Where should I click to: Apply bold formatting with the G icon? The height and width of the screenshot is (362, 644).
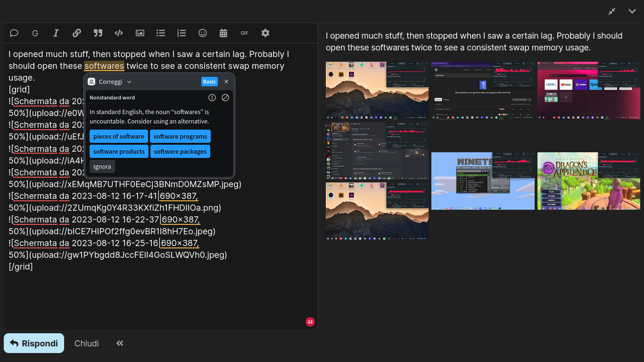[35, 33]
